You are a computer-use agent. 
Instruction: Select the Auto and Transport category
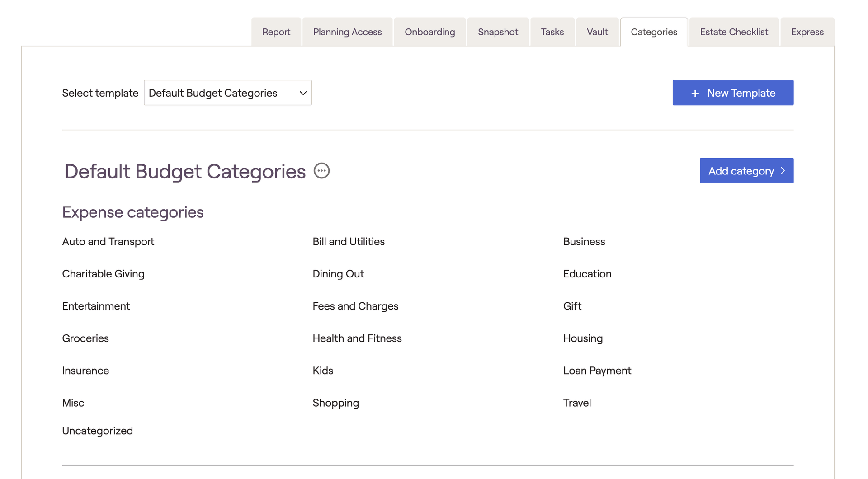(x=108, y=242)
